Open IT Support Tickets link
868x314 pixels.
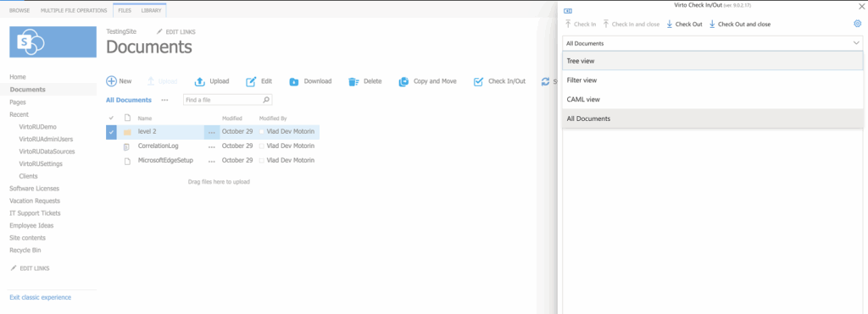tap(36, 212)
